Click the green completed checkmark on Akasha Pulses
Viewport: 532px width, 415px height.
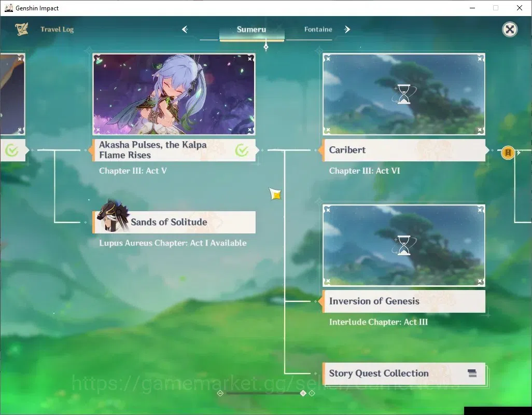point(242,150)
